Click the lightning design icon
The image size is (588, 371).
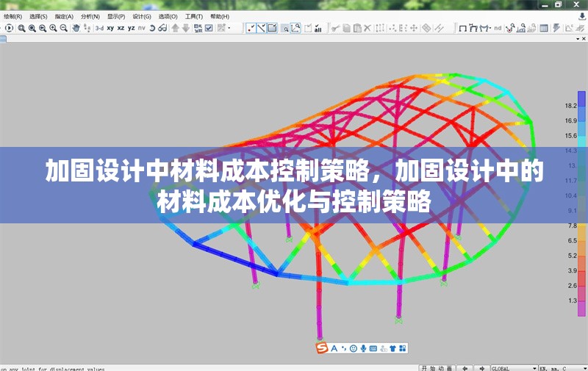[556, 28]
